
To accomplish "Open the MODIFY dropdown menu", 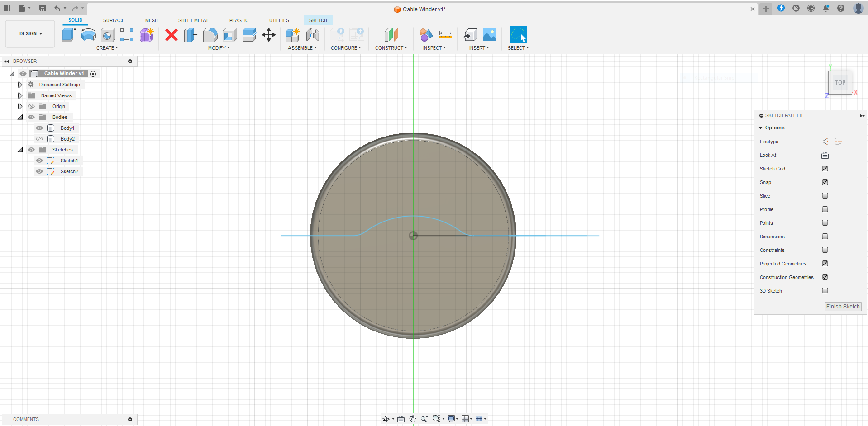I will click(x=219, y=48).
